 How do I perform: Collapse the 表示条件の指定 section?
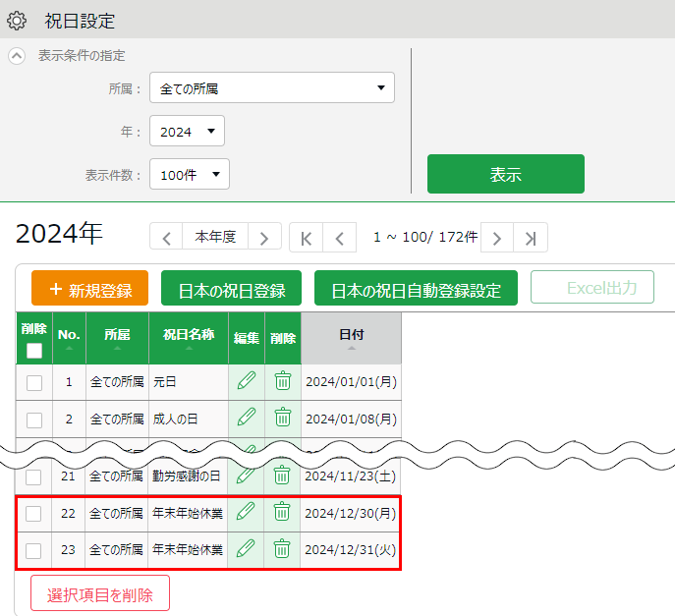point(17,56)
